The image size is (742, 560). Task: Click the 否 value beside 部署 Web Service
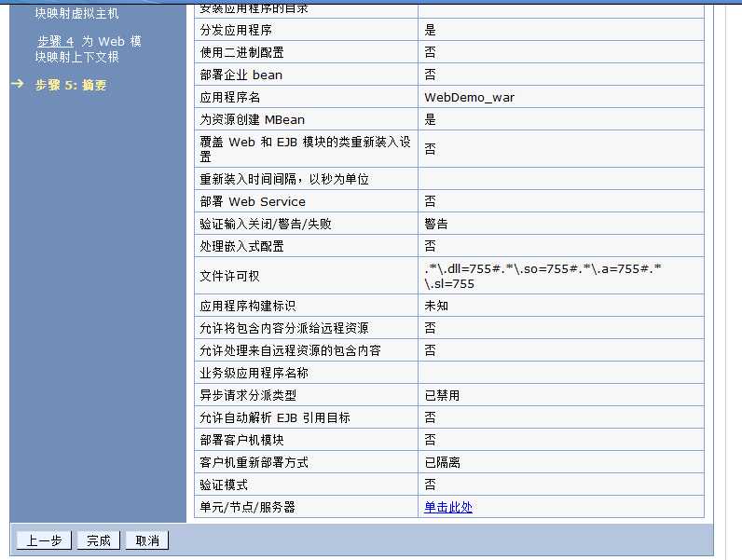click(x=430, y=201)
